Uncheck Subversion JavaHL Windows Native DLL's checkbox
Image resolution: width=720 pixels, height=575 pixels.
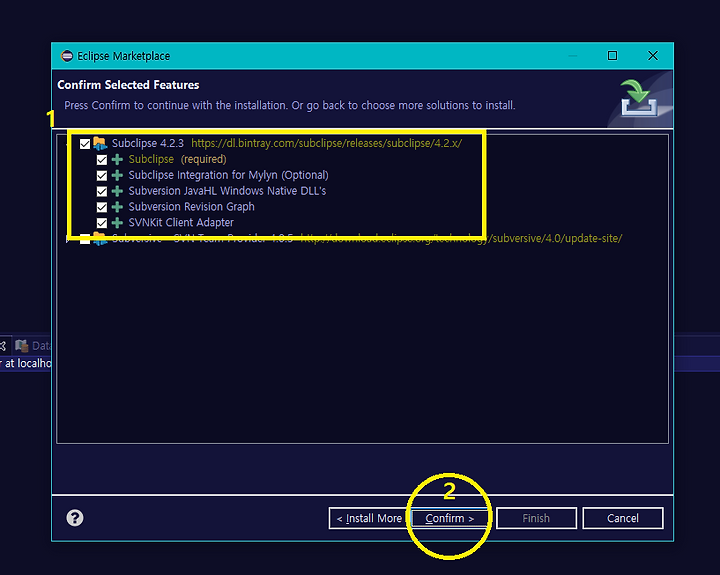click(101, 192)
